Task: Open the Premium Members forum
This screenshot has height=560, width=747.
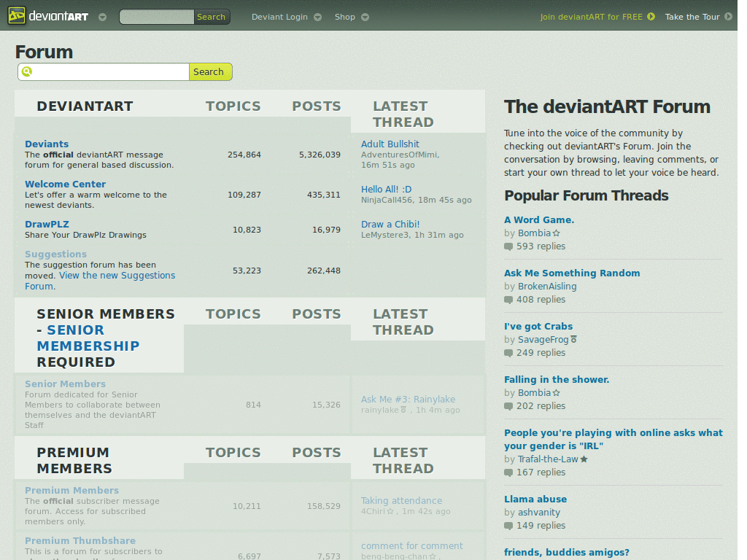Action: pyautogui.click(x=72, y=490)
